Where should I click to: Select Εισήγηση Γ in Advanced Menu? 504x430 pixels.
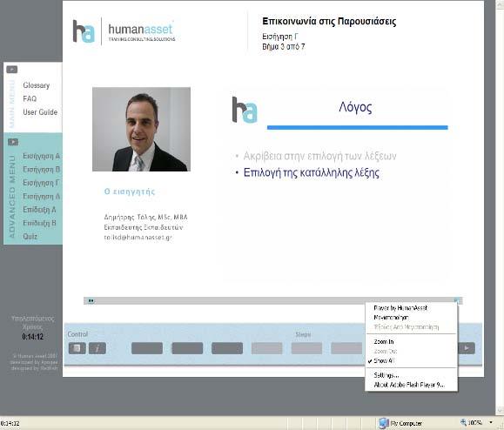click(x=41, y=183)
